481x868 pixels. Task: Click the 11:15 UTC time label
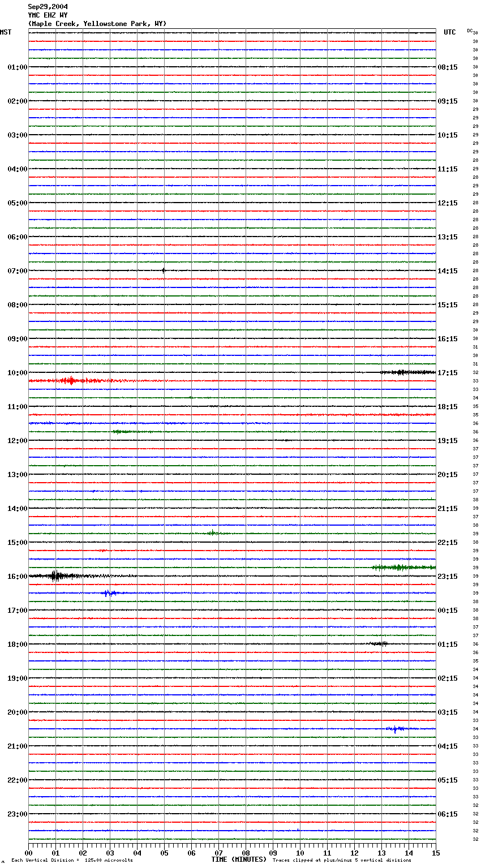448,169
